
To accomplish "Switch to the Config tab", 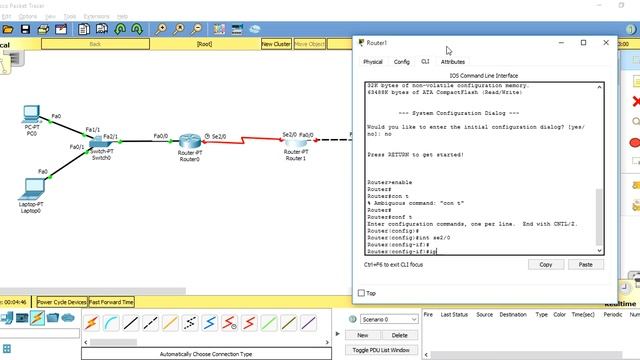I will click(402, 62).
